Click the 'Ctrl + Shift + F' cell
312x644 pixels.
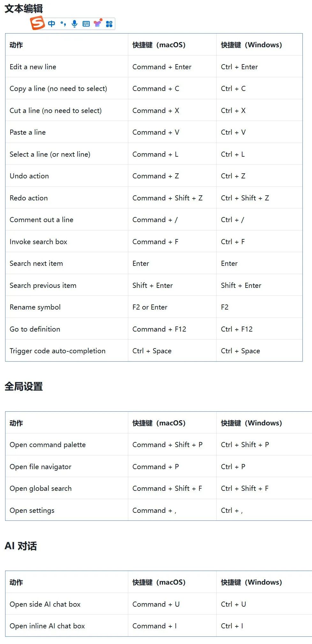click(x=245, y=489)
